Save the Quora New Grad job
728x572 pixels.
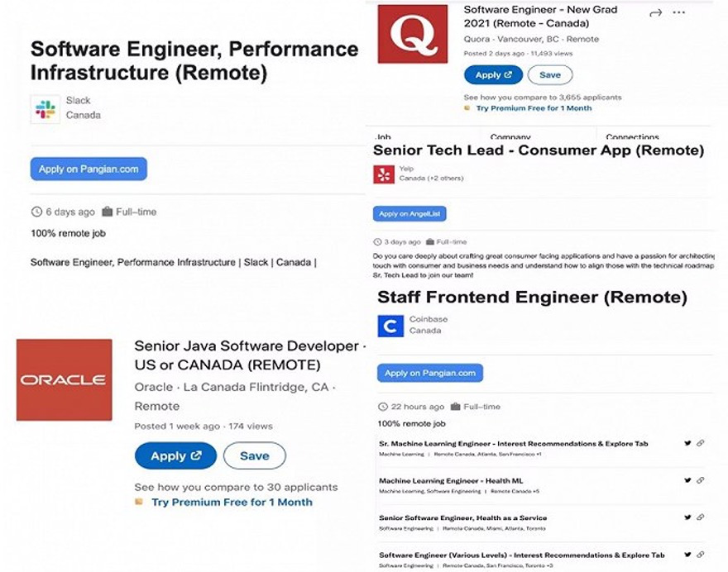550,74
